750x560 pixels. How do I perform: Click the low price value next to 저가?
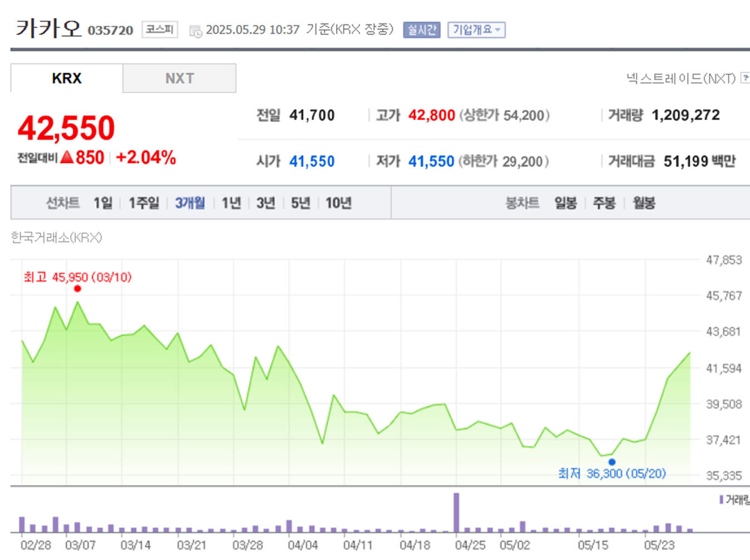[432, 161]
